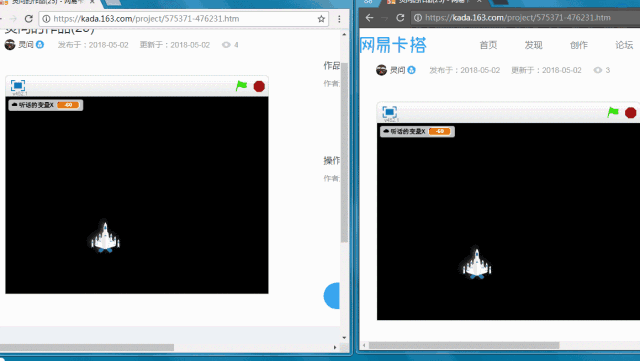This screenshot has height=361, width=640.
Task: Open 创作 in the right site navigation
Action: pyautogui.click(x=579, y=45)
